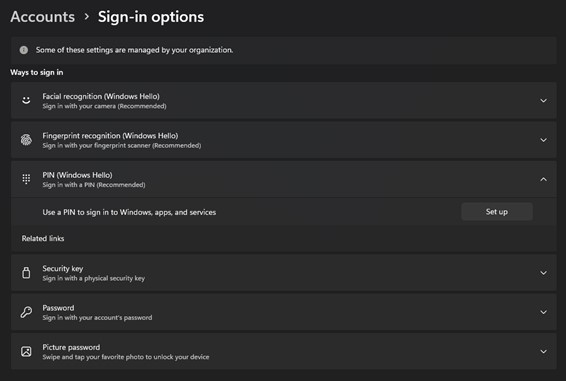The height and width of the screenshot is (381, 566).
Task: Expand the Picture password chevron
Action: coord(543,352)
